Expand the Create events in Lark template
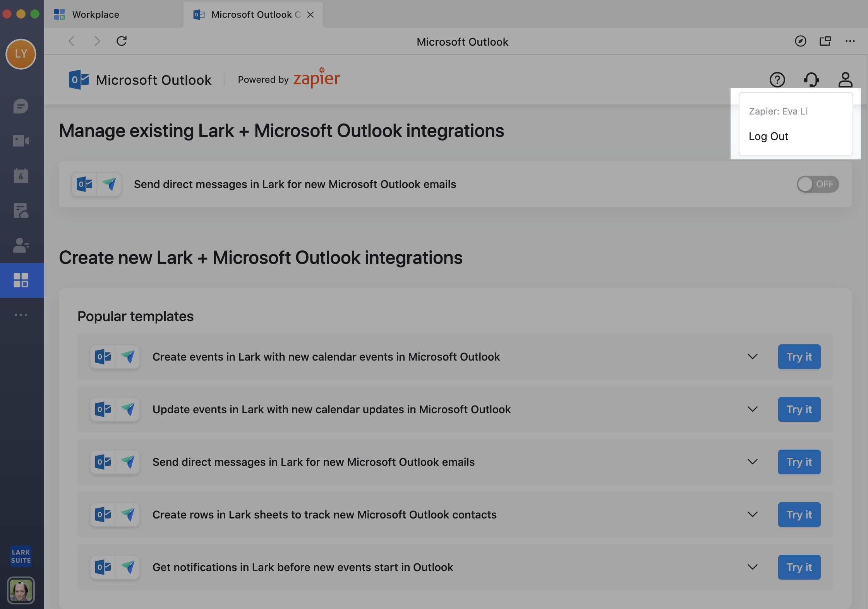This screenshot has width=868, height=609. 752,356
